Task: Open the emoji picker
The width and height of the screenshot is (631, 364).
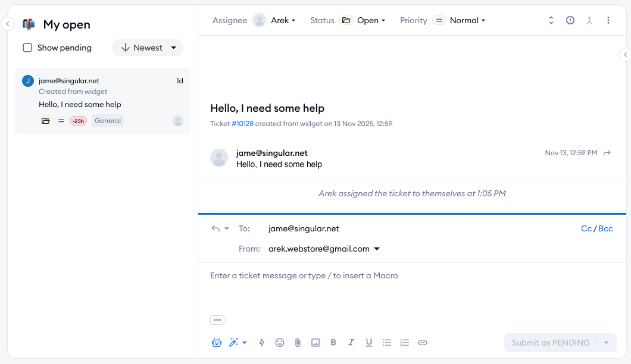Action: (x=280, y=343)
